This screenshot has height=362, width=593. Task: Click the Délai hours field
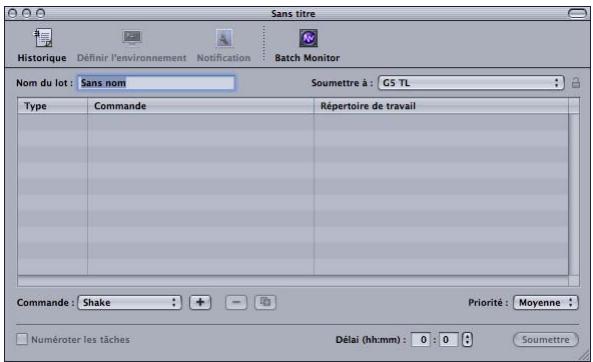(x=421, y=340)
